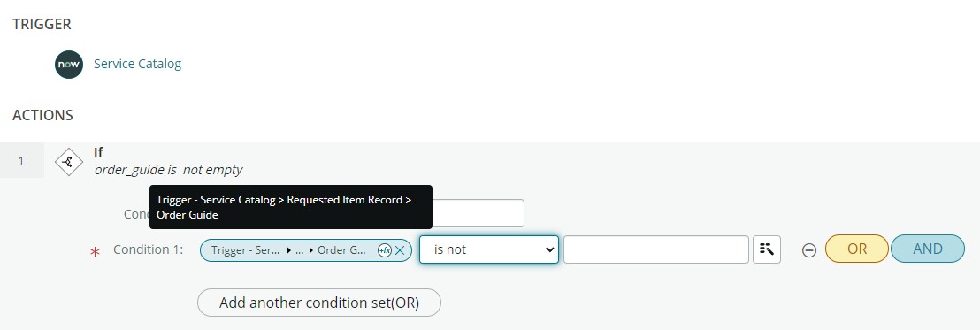Click the Order G... segment inside the pill
Viewport: 980px width, 330px height.
tap(341, 250)
